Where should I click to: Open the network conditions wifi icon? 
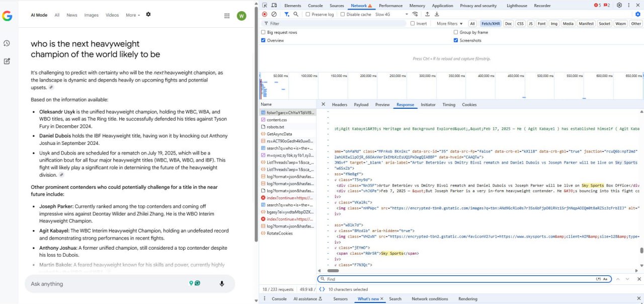[x=415, y=14]
